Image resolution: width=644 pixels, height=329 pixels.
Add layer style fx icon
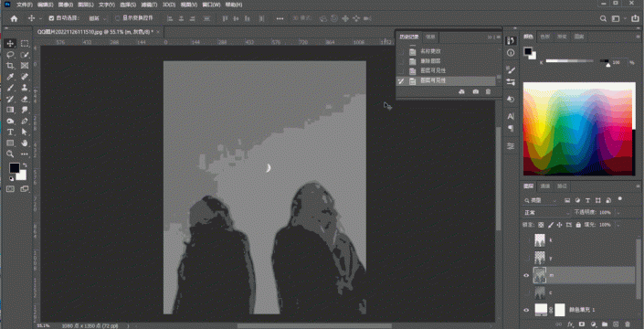[x=570, y=324]
